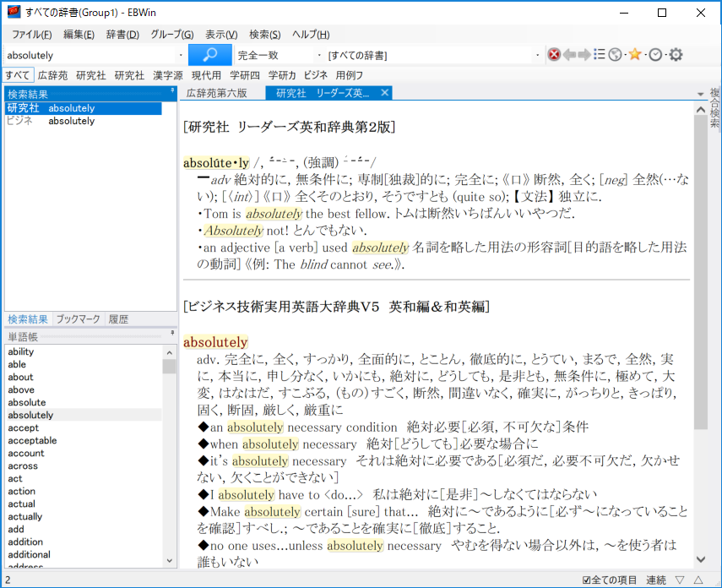Image resolution: width=722 pixels, height=588 pixels.
Task: Select the 学研カ dictionary button
Action: 282,75
